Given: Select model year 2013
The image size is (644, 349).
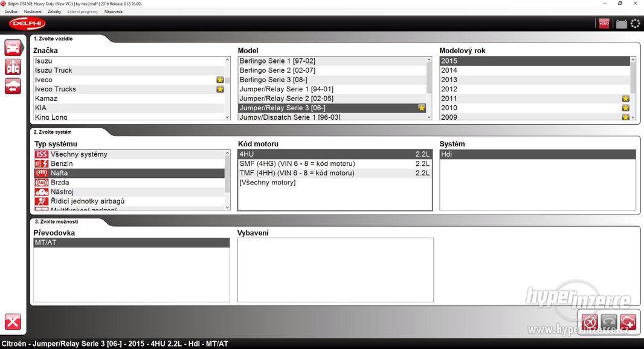Looking at the screenshot, I should click(449, 80).
